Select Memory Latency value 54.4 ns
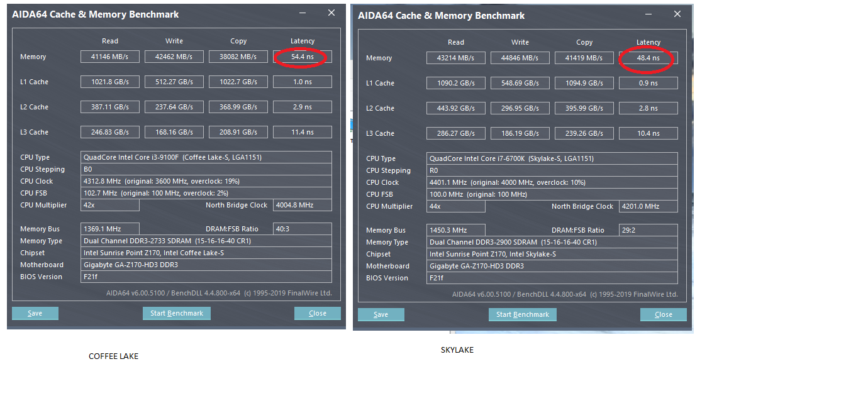Viewport: 868px width, 408px height. [303, 57]
